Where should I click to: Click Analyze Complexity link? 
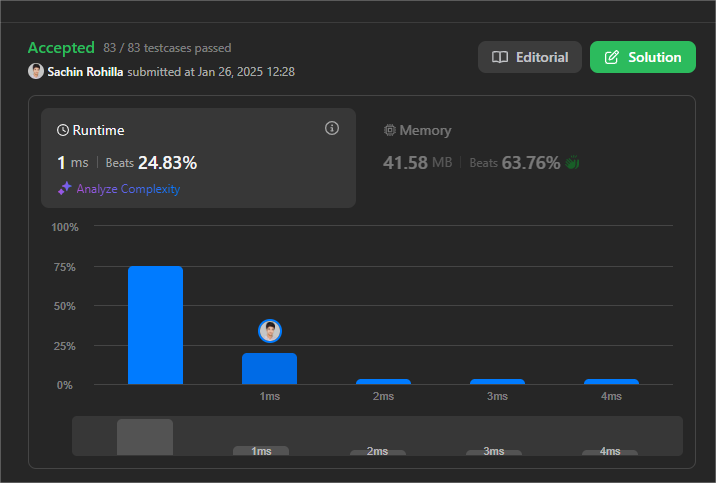(x=128, y=189)
